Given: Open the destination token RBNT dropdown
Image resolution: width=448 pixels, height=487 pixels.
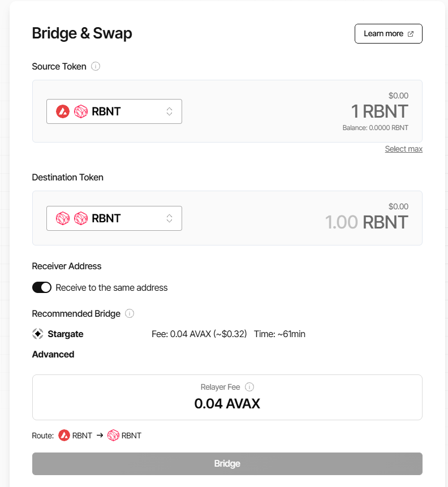Looking at the screenshot, I should pyautogui.click(x=114, y=218).
